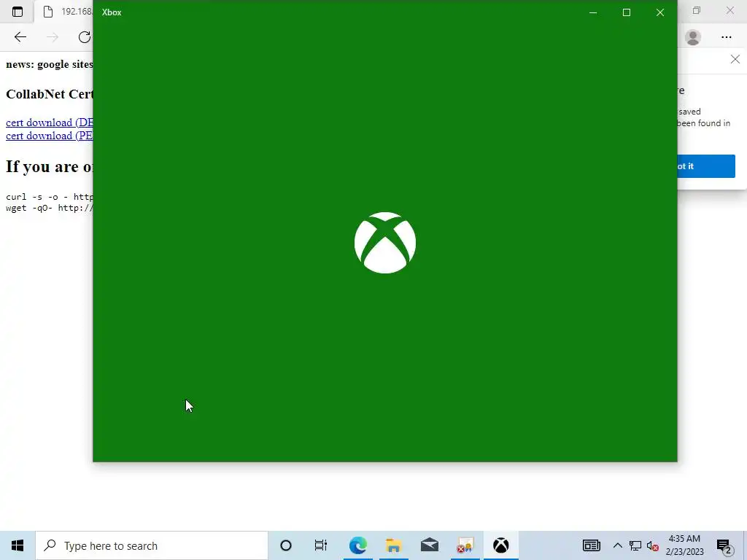
Task: Select the Xbox app taskbar icon
Action: tap(500, 545)
